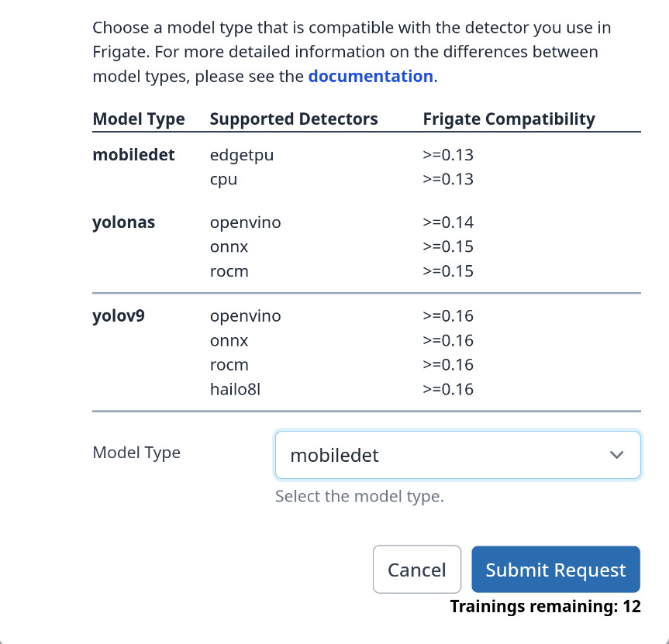Click the Submit Request button

pyautogui.click(x=555, y=570)
